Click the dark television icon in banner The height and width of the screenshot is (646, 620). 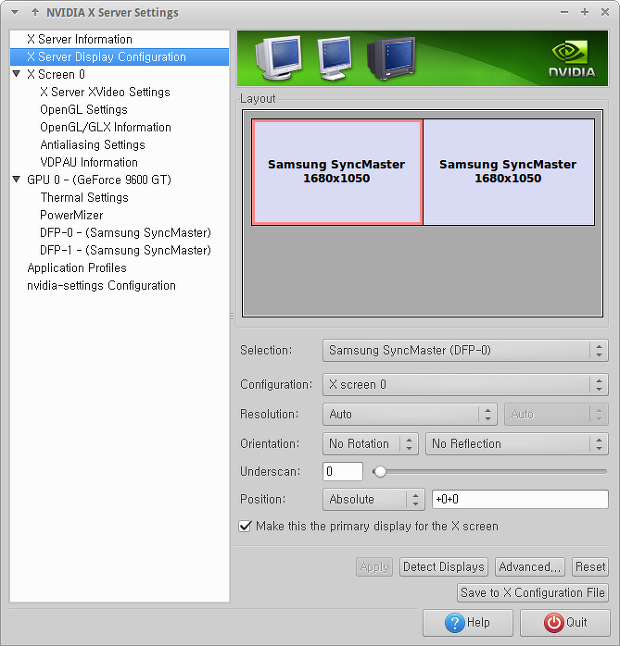391,58
